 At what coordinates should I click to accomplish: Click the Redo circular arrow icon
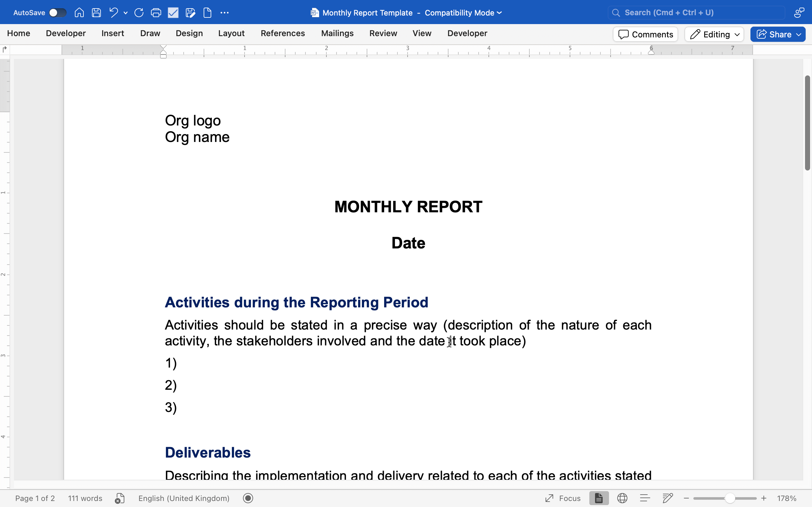(139, 13)
